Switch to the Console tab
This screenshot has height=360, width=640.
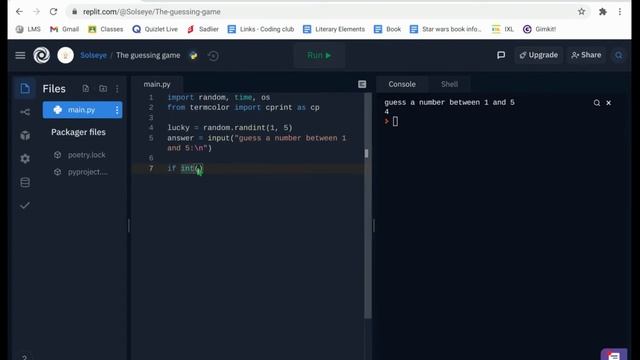(x=402, y=84)
